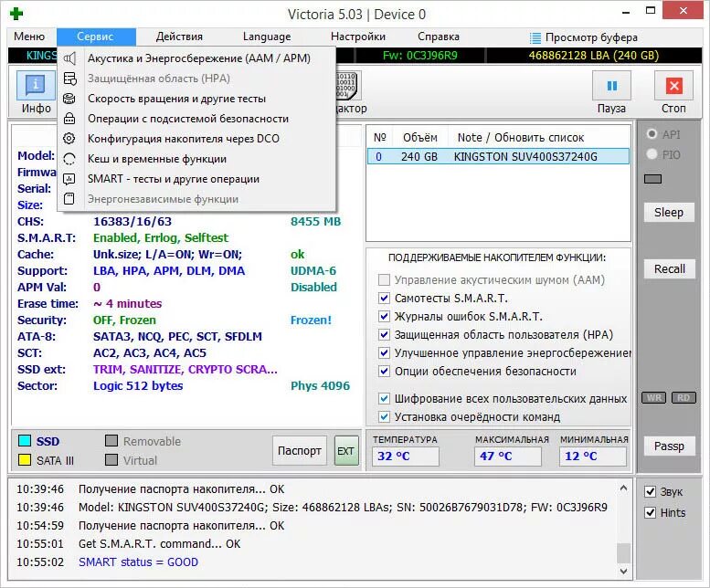
Task: Open the Действия menu
Action: pyautogui.click(x=179, y=37)
